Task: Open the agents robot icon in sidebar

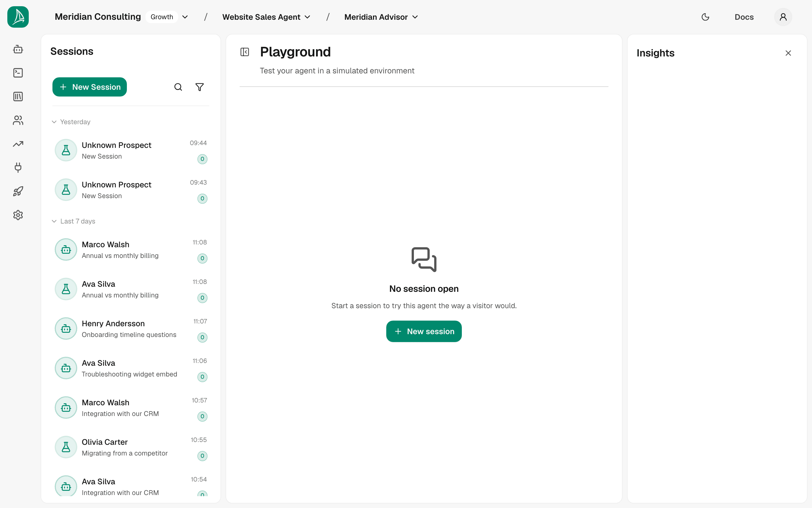Action: coord(18,49)
